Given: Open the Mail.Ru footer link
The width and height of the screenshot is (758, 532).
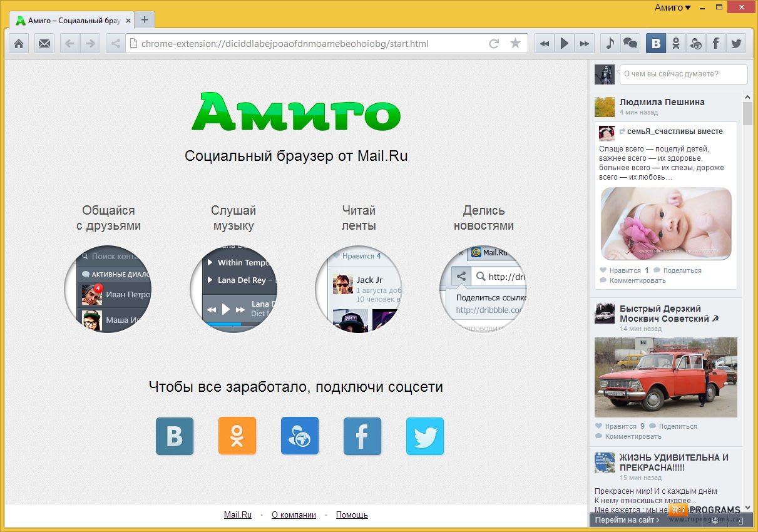Looking at the screenshot, I should 238,515.
